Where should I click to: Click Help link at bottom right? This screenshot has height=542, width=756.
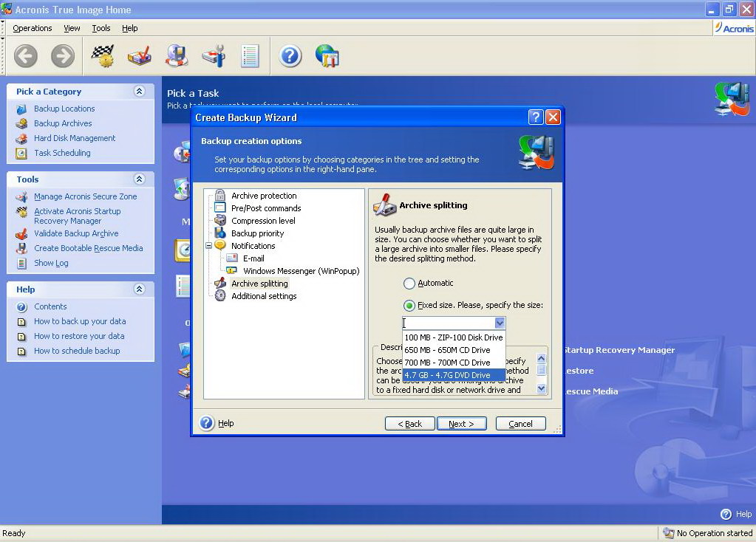[x=743, y=514]
